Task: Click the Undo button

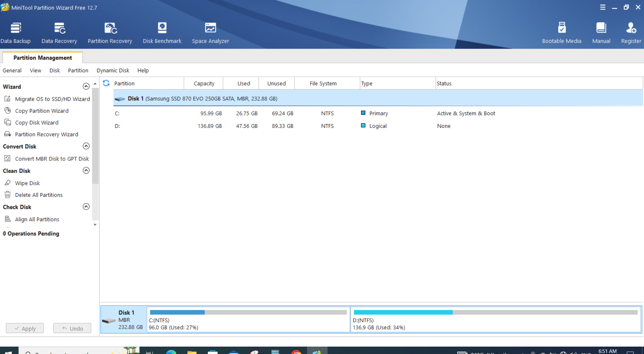Action: (x=72, y=328)
